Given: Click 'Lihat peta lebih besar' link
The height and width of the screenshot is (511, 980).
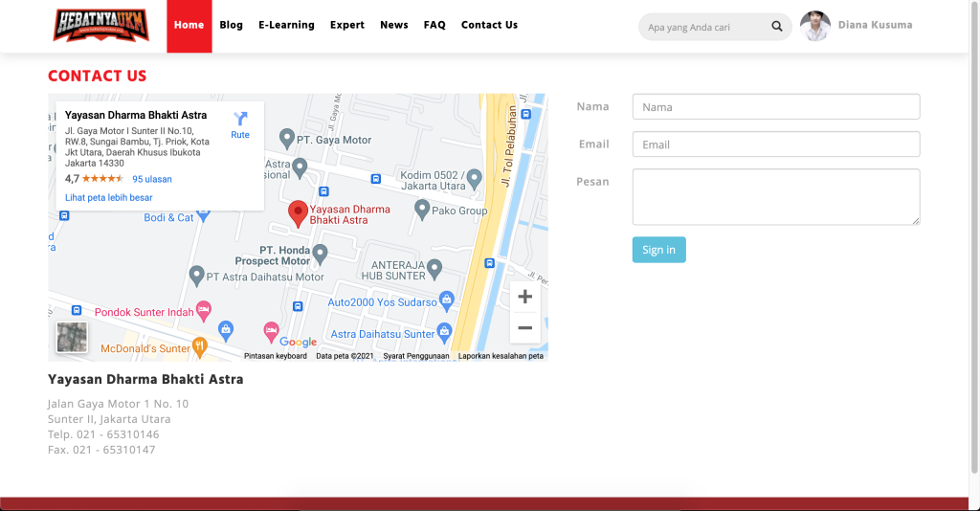Looking at the screenshot, I should (109, 197).
